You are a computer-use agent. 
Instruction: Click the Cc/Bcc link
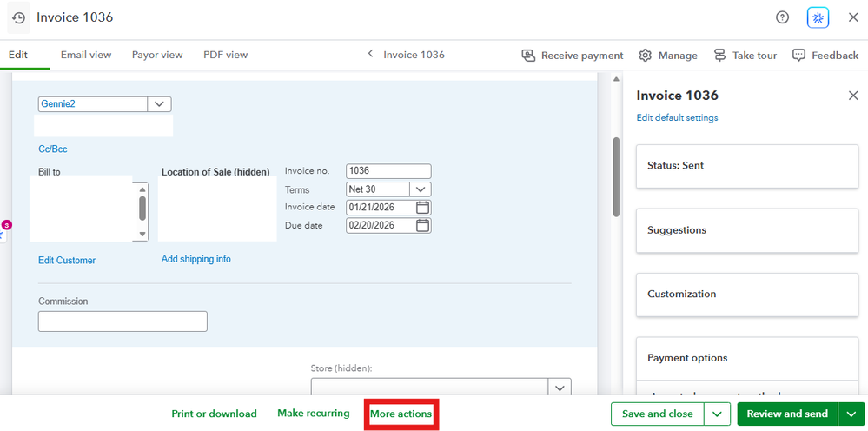pos(53,149)
